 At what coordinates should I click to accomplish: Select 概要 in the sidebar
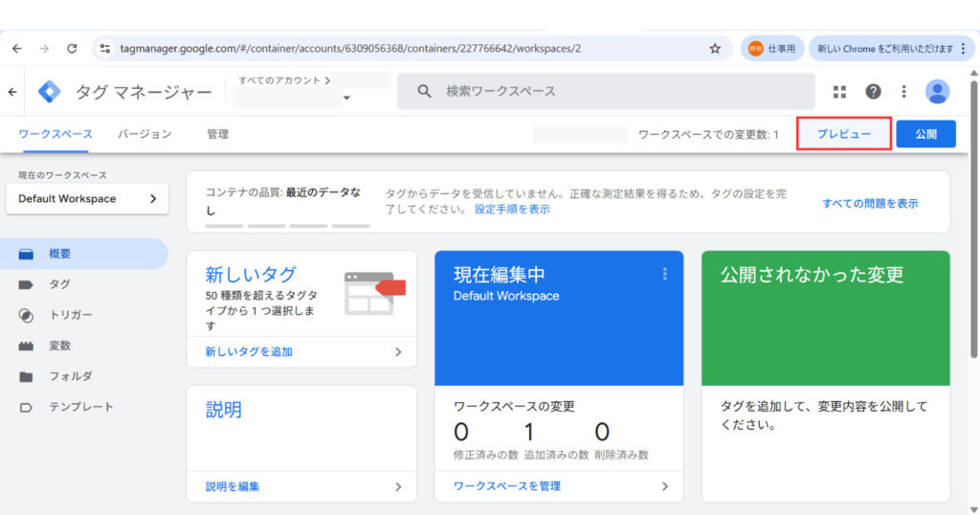(84, 254)
